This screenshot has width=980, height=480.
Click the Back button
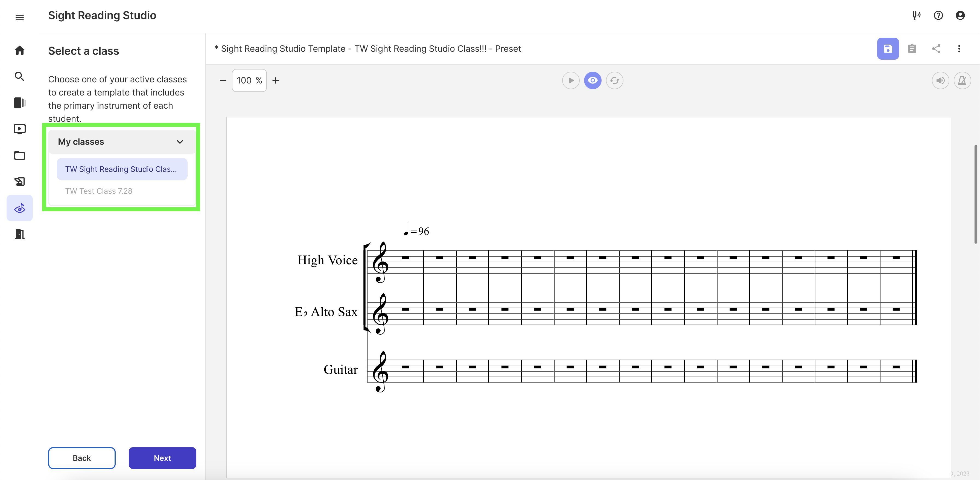pyautogui.click(x=82, y=458)
